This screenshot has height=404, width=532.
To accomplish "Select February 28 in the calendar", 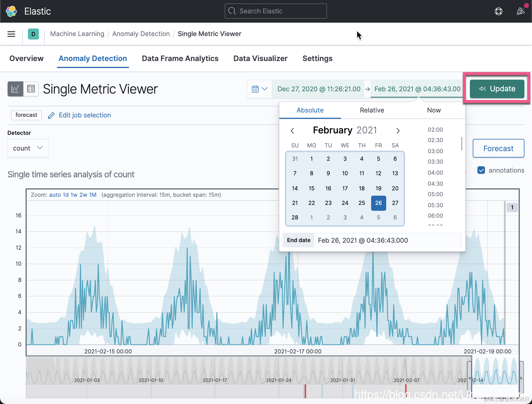I will (x=295, y=217).
